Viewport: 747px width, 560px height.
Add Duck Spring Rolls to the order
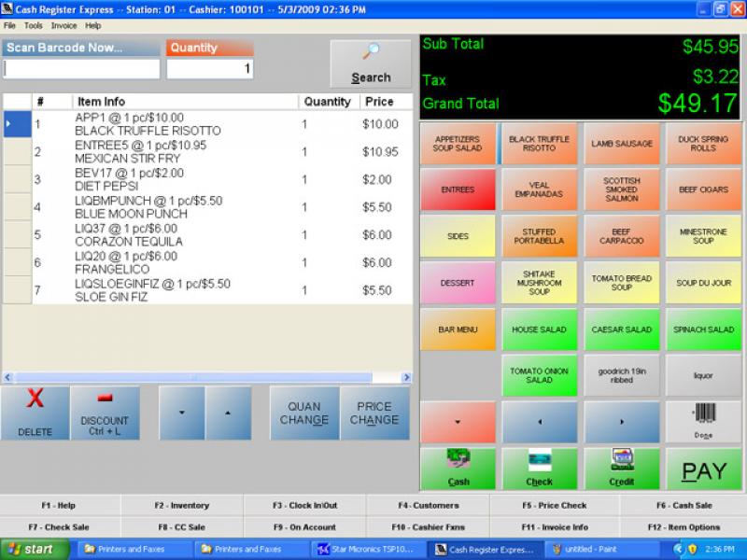coord(703,144)
